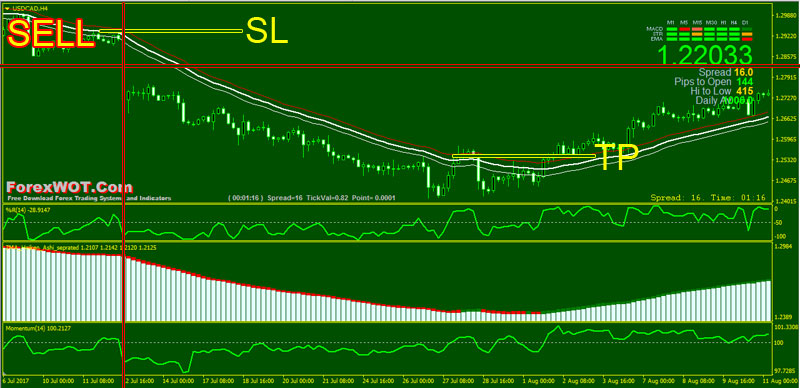Click the yellow TP take-profit line
800x388 pixels.
523,156
